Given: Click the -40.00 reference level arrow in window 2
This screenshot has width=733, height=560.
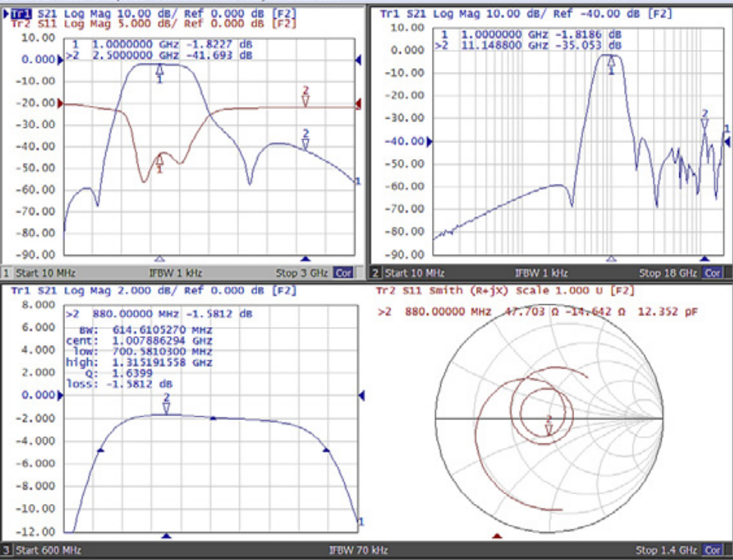Looking at the screenshot, I should 429,142.
